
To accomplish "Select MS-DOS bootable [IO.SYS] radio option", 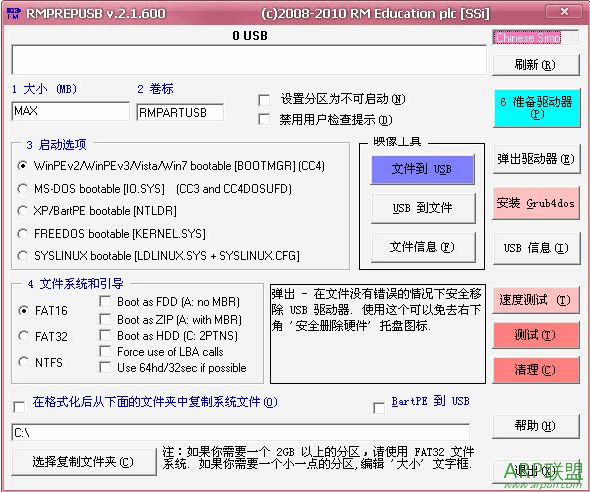I will pos(23,189).
